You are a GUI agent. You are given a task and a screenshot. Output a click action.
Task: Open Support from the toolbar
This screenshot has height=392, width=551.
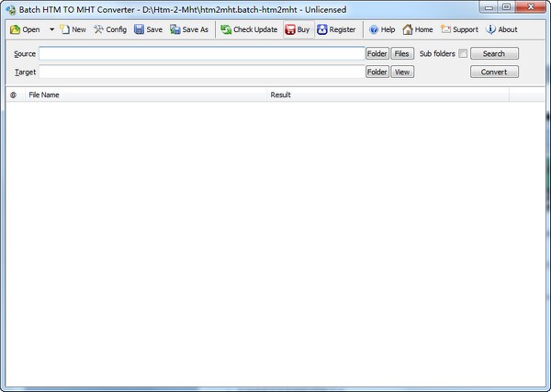[460, 29]
